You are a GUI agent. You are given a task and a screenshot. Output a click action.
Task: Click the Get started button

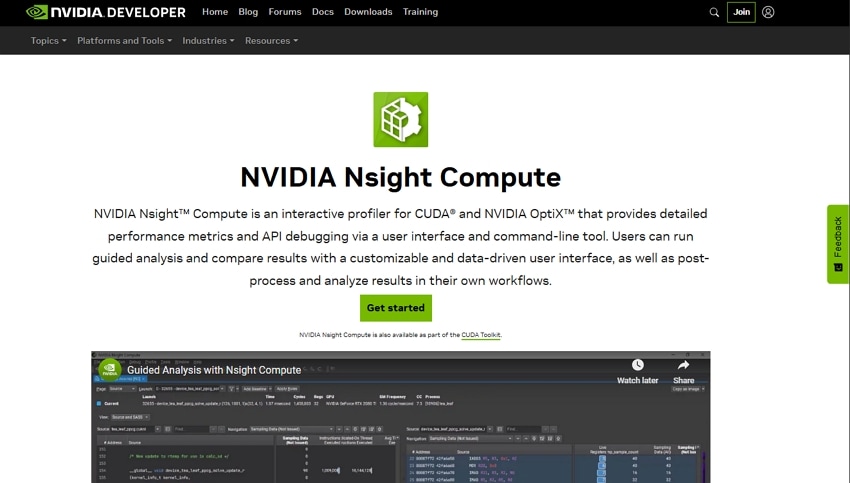(x=396, y=308)
